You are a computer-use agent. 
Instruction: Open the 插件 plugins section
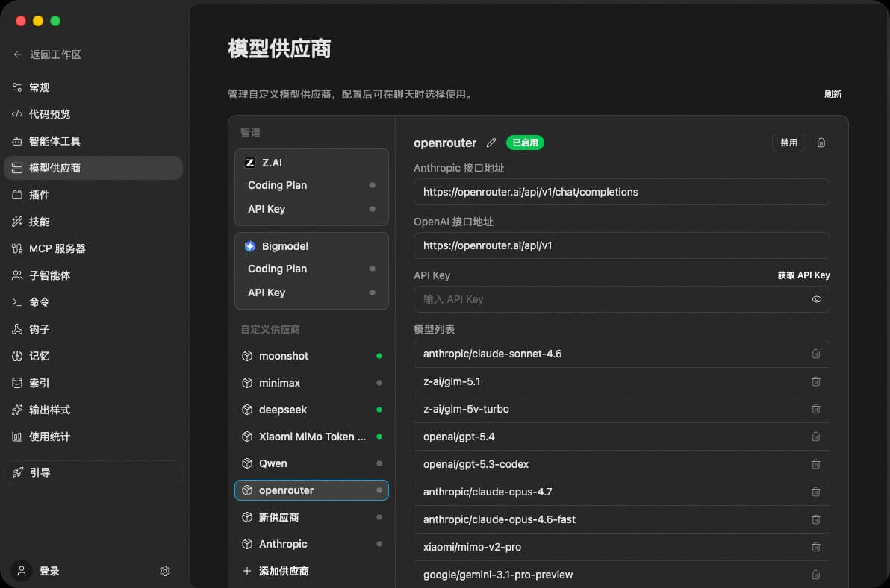[93, 195]
